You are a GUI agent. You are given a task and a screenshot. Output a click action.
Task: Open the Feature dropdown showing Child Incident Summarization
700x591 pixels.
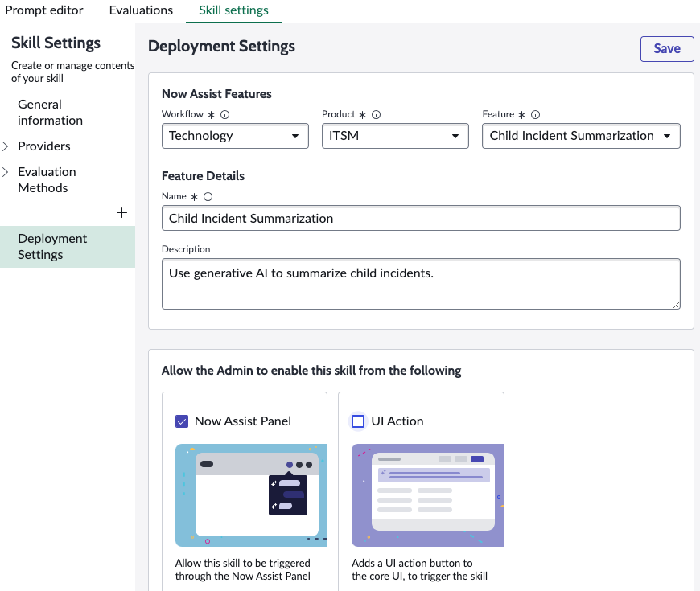(581, 136)
